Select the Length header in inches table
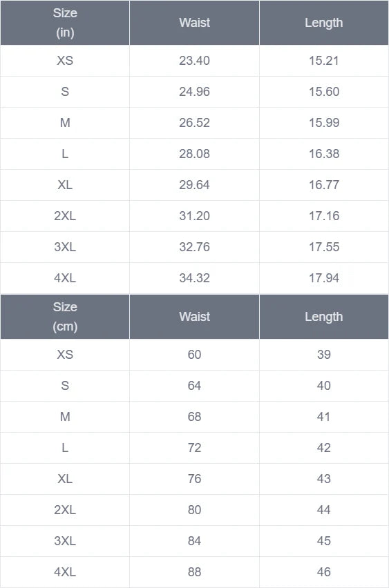The image size is (389, 588). 323,23
